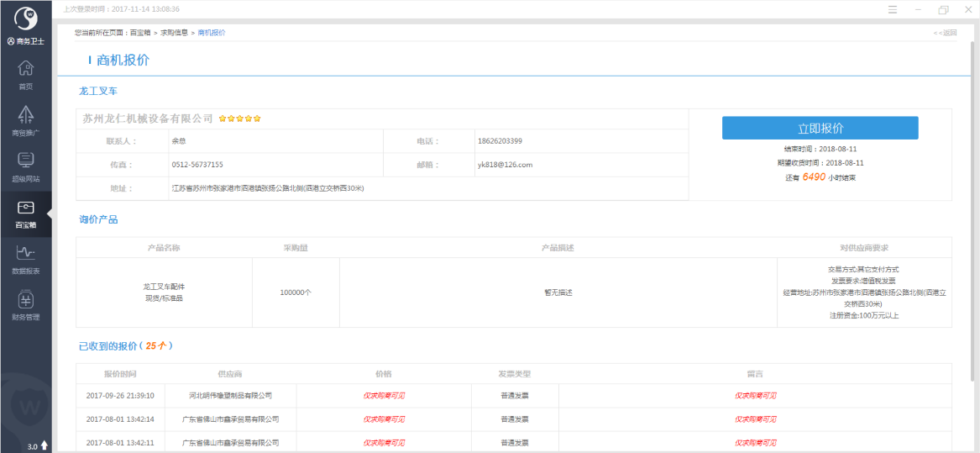The image size is (980, 453).
Task: Click the 供应商 column header
Action: click(x=230, y=373)
